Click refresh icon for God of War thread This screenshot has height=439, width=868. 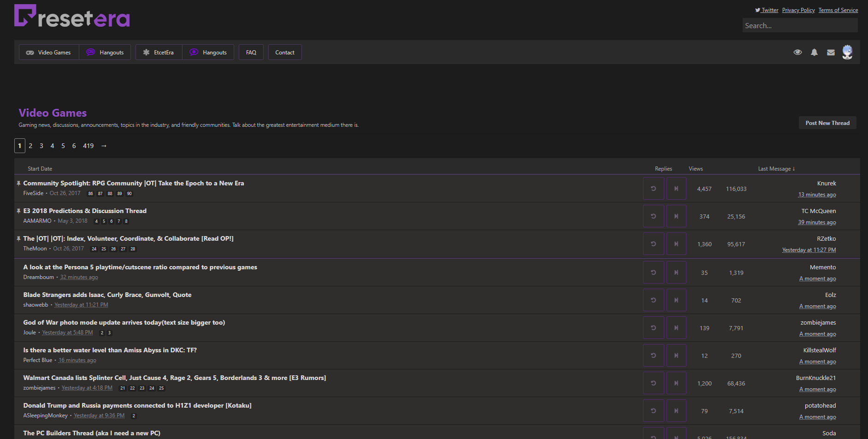coord(654,328)
